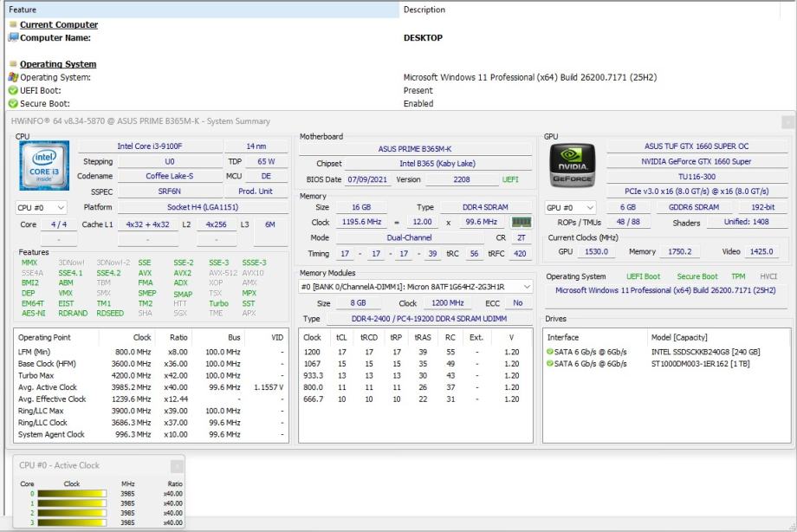This screenshot has height=532, width=797.
Task: Click the UEFI Boot green check icon
Action: (13, 90)
